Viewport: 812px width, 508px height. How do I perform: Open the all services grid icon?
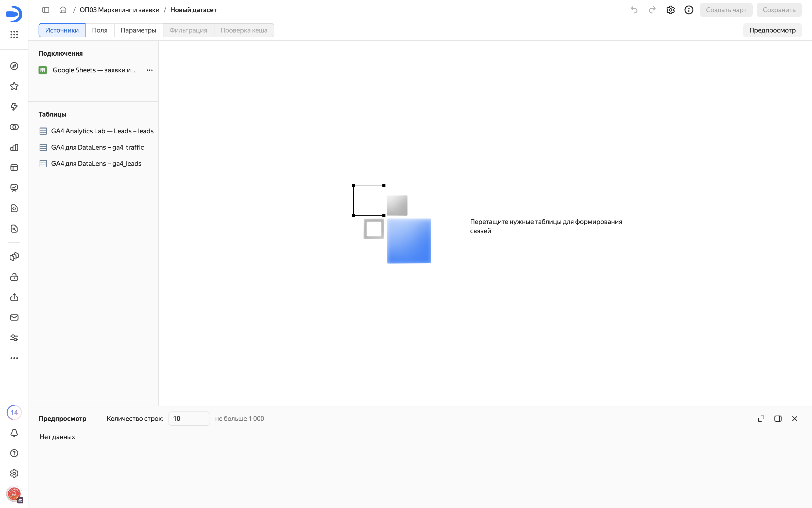point(14,34)
